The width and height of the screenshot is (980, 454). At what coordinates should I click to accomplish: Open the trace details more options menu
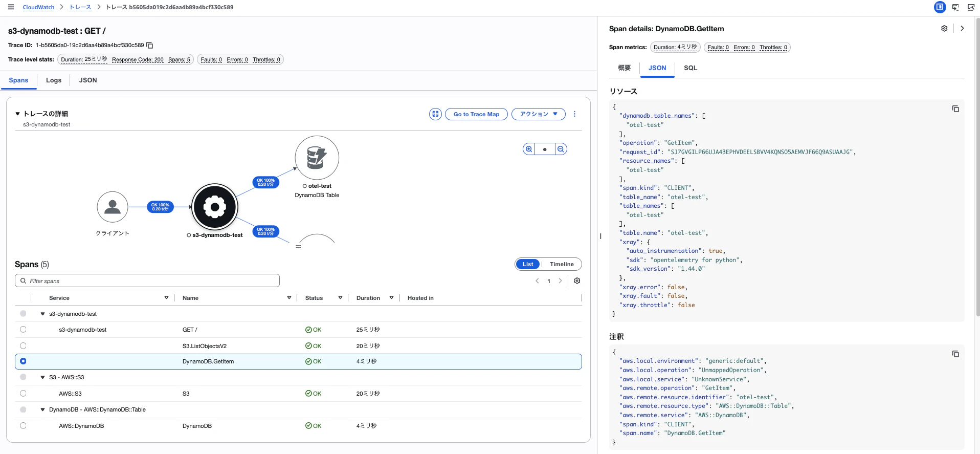574,114
